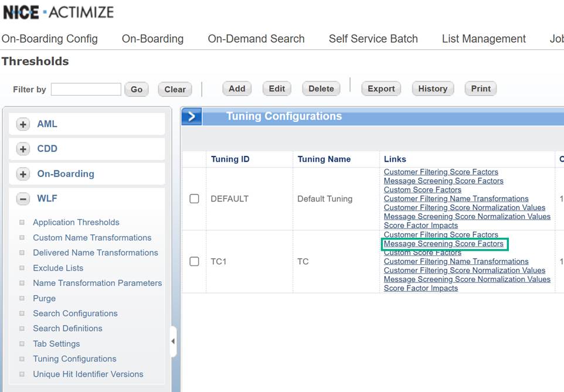Open DEFAULT Custom Score Factors link
The width and height of the screenshot is (564, 392).
pos(422,190)
